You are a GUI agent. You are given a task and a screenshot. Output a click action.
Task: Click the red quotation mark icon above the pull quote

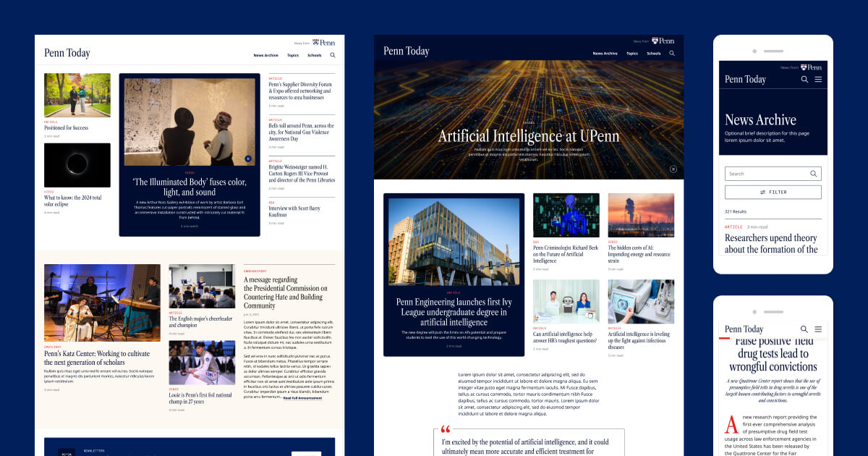point(446,429)
